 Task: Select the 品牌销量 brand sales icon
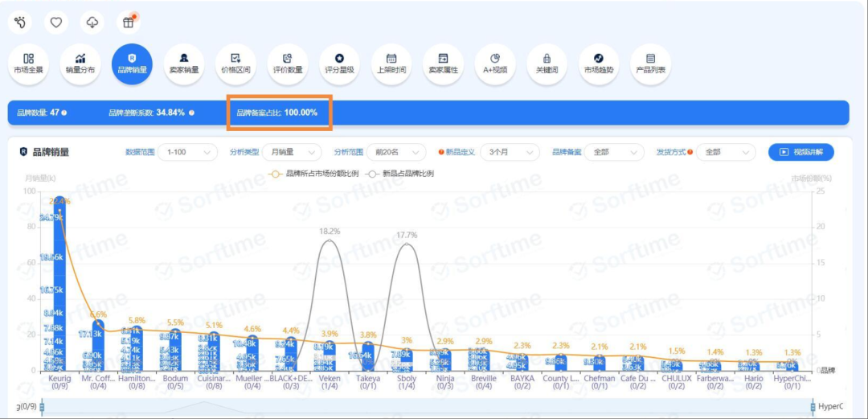click(132, 64)
